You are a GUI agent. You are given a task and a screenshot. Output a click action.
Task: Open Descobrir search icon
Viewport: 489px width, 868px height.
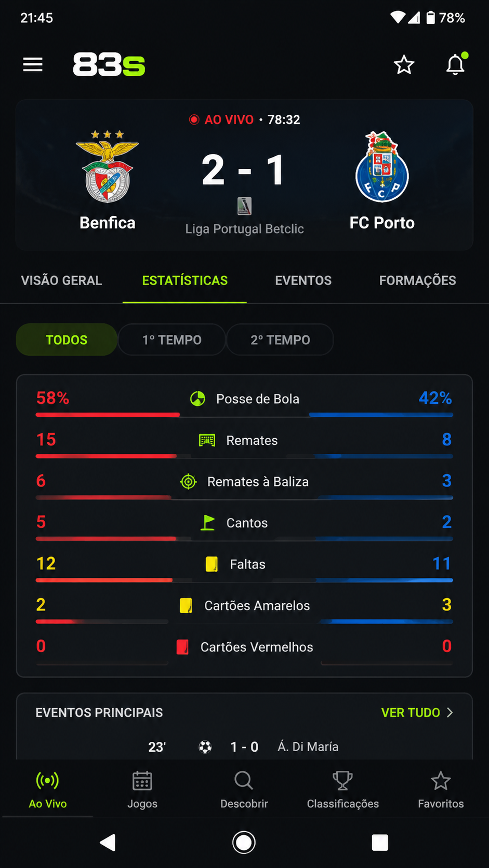click(x=244, y=780)
